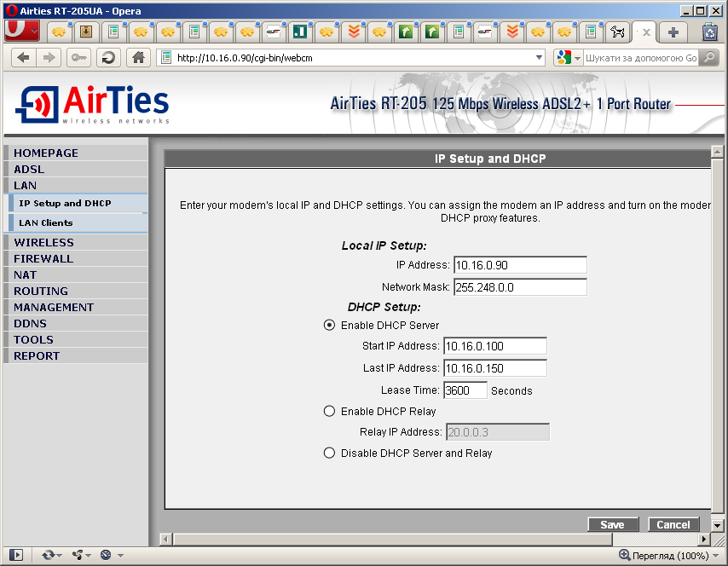Open the LAN Clients submenu

click(x=78, y=222)
